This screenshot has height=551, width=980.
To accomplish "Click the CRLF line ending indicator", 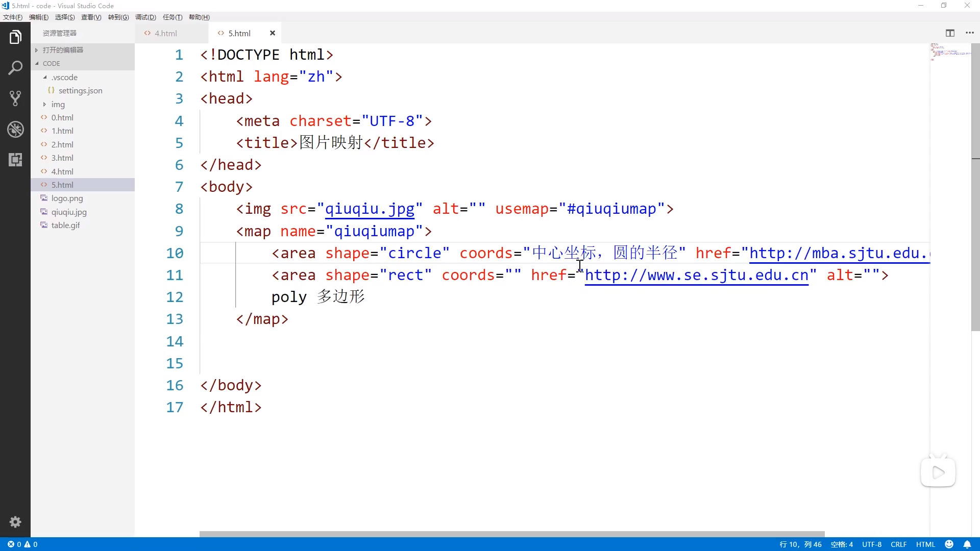I will pos(898,544).
